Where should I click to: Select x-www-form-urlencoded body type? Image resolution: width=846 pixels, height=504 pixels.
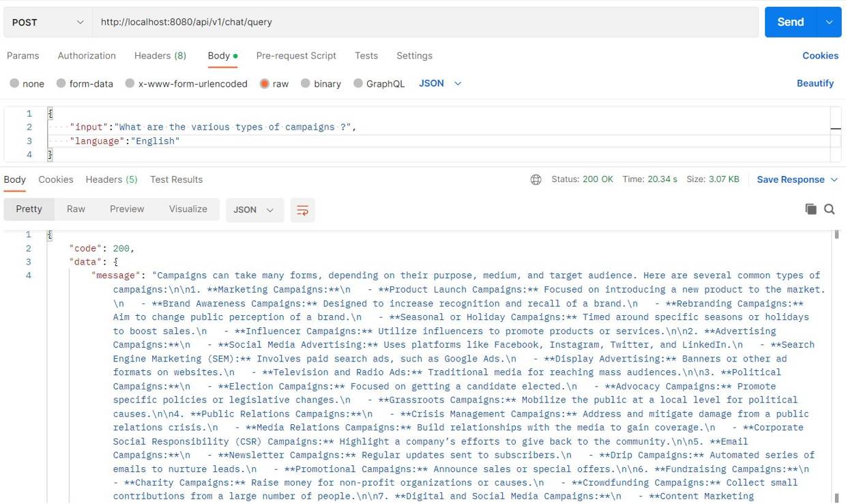point(186,83)
